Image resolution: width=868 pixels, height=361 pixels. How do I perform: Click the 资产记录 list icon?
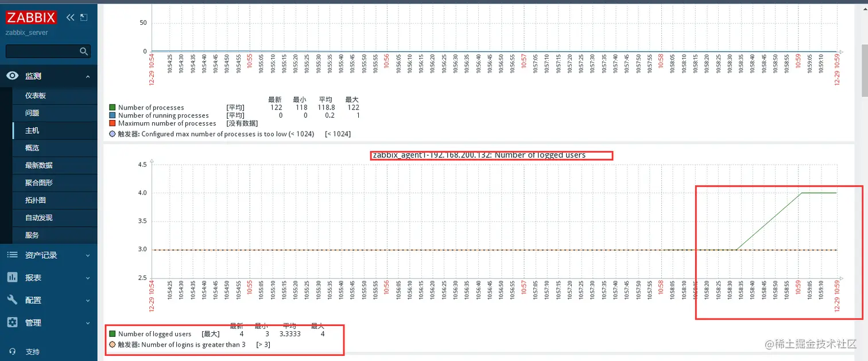[x=12, y=255]
